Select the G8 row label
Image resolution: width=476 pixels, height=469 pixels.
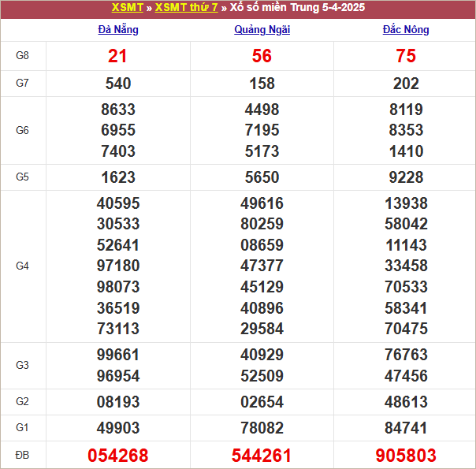(23, 55)
